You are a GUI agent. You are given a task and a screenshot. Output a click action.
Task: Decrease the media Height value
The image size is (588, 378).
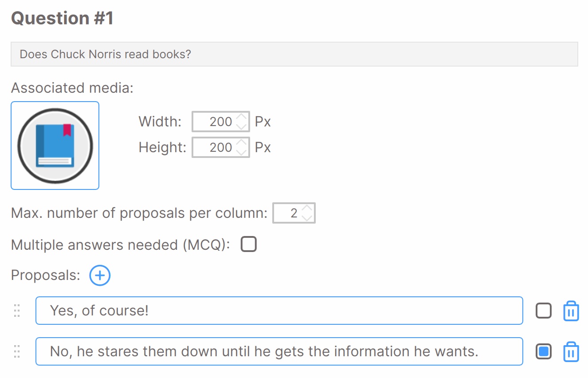[241, 152]
